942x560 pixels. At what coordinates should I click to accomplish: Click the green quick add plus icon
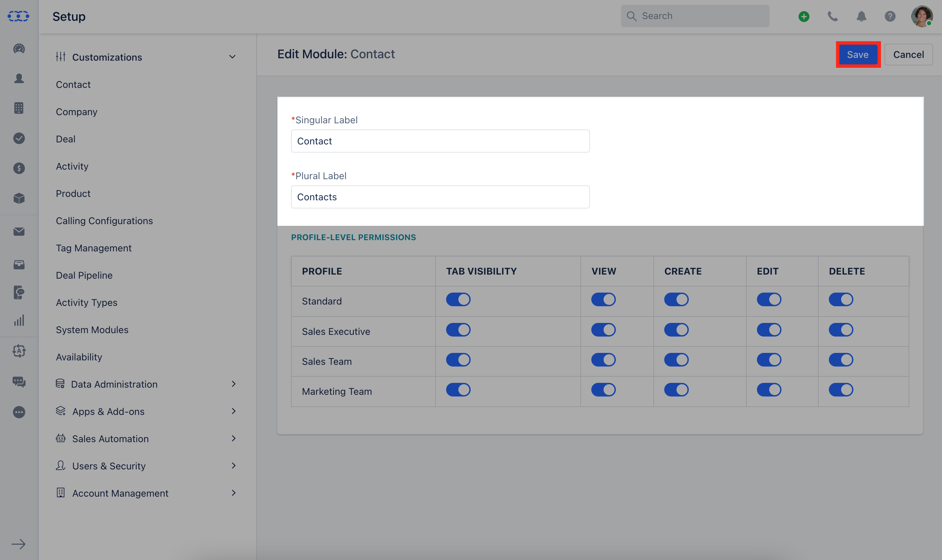[x=804, y=16]
